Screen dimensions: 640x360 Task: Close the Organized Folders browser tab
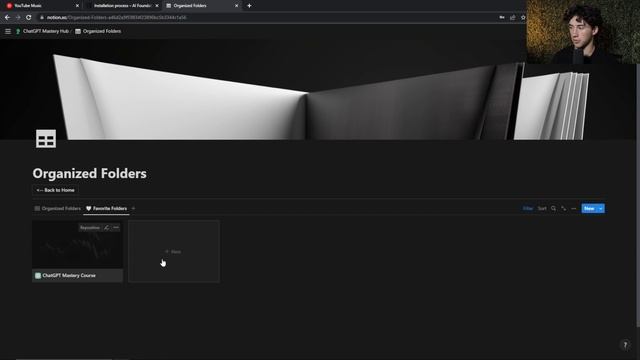coord(236,6)
